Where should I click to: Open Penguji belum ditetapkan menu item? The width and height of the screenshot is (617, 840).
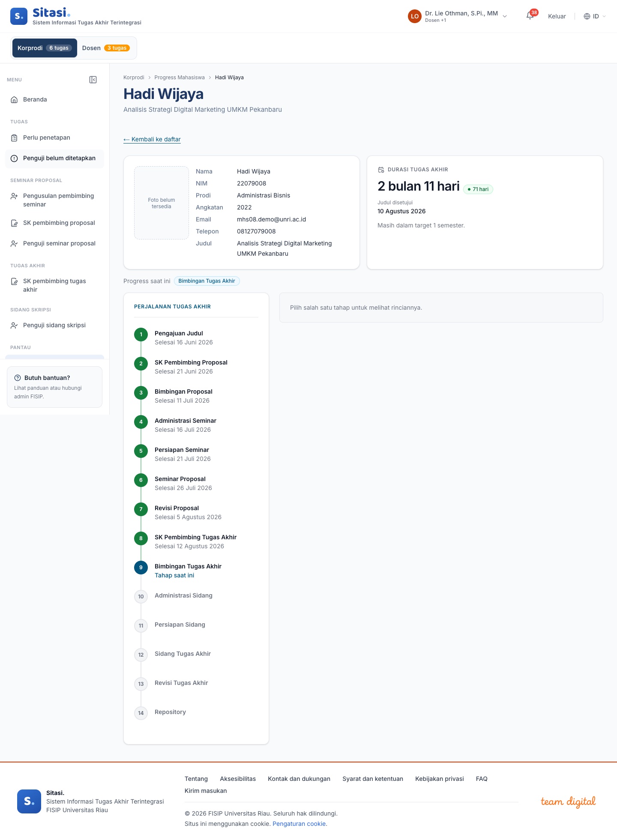[x=54, y=158]
